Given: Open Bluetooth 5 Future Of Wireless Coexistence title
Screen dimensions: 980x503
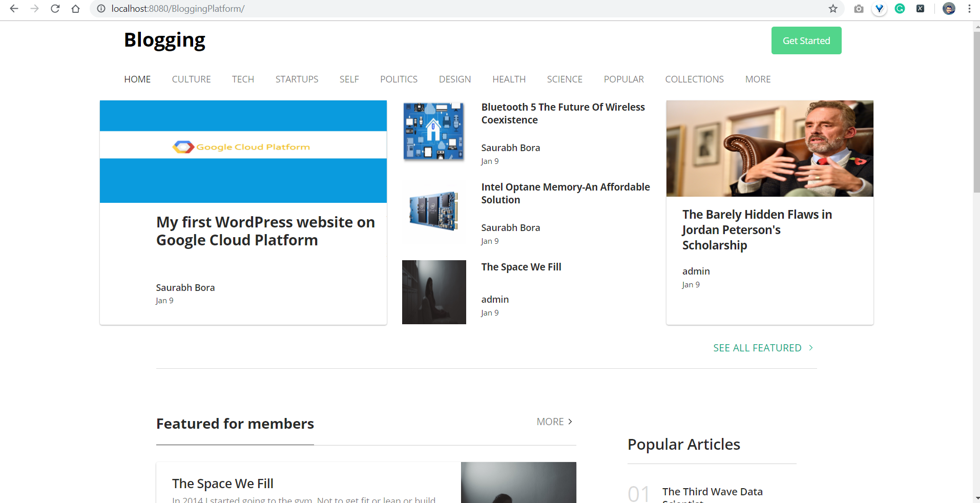Looking at the screenshot, I should click(563, 113).
